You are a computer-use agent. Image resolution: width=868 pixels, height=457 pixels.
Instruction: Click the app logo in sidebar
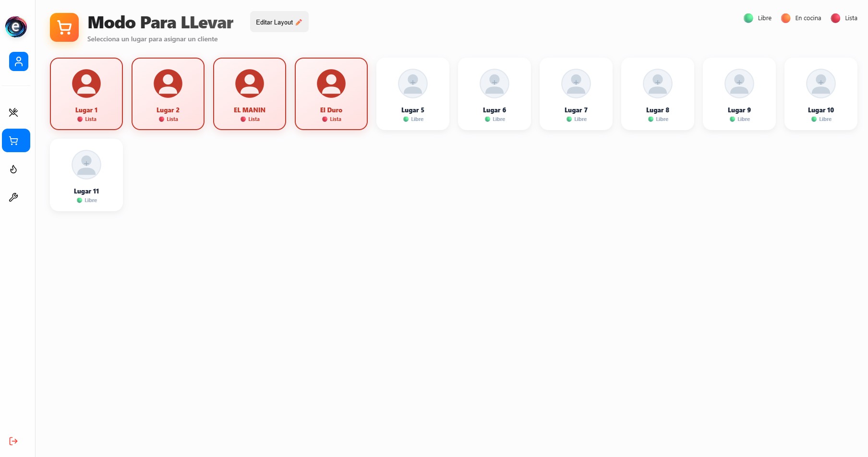16,27
